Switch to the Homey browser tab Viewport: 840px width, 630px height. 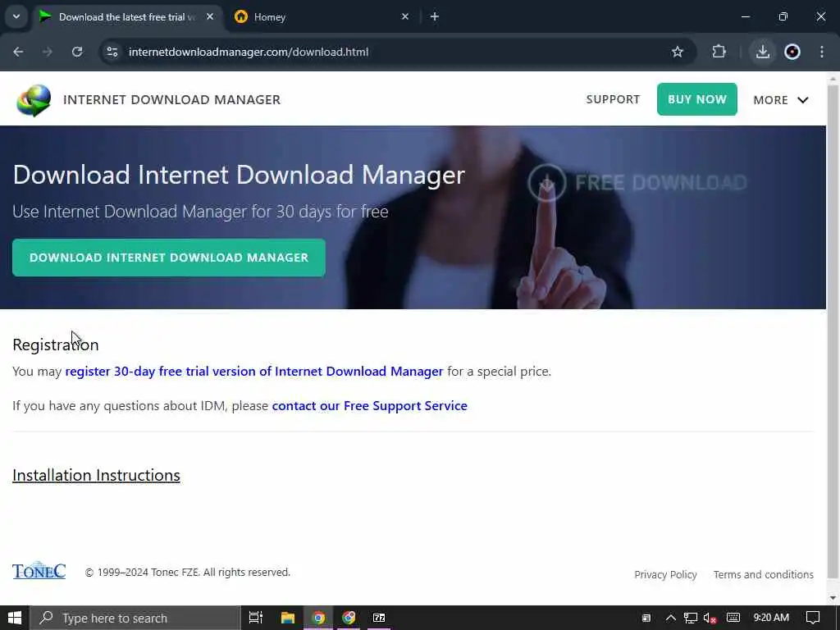[x=321, y=16]
